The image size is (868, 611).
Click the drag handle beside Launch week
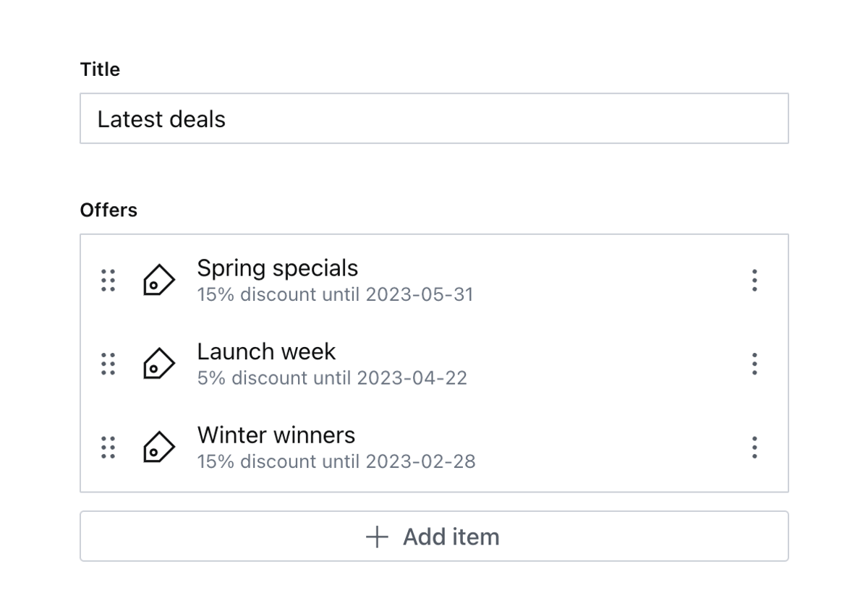click(108, 364)
